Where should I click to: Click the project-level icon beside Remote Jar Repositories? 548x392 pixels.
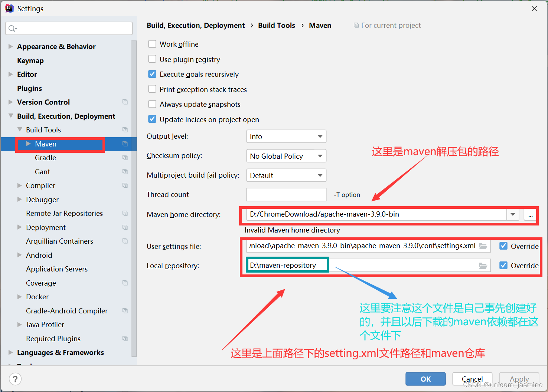tap(125, 213)
